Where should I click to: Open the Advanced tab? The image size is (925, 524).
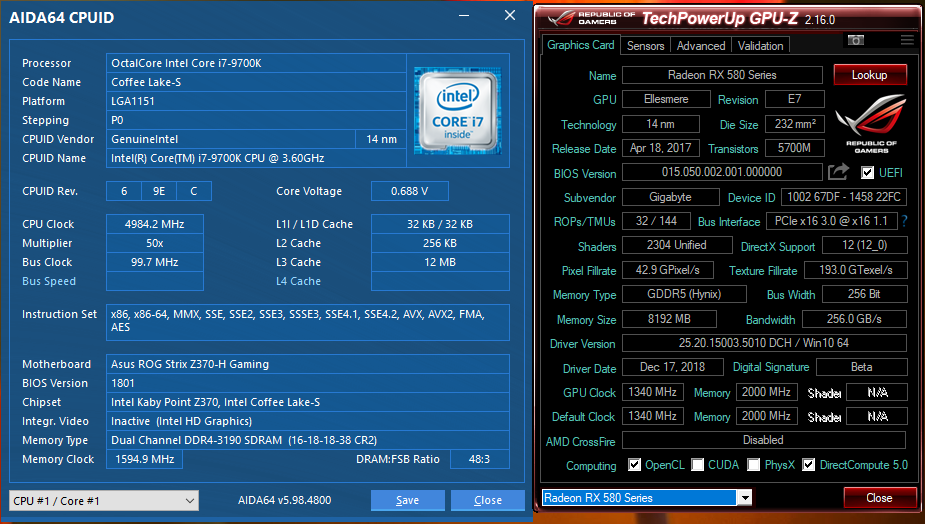tap(701, 45)
